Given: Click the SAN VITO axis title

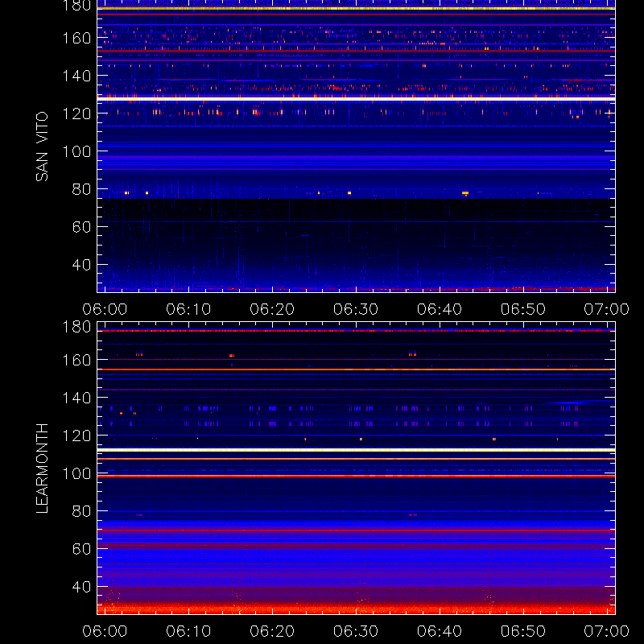Looking at the screenshot, I should 42,147.
